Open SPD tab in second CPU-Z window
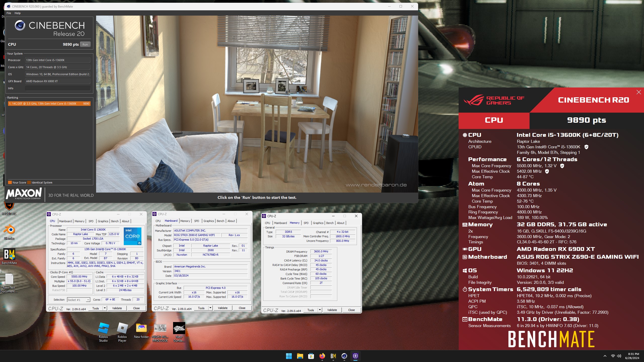 pos(197,221)
